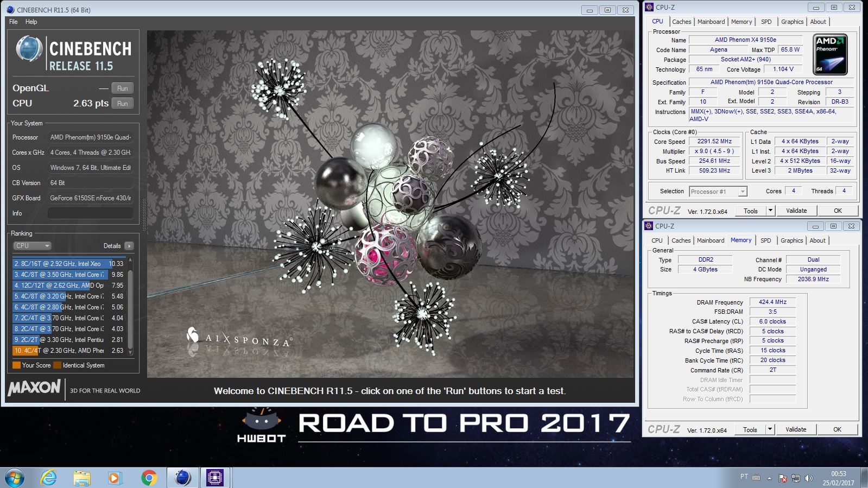Open Windows Explorer folder icon in taskbar
868x488 pixels.
click(82, 478)
